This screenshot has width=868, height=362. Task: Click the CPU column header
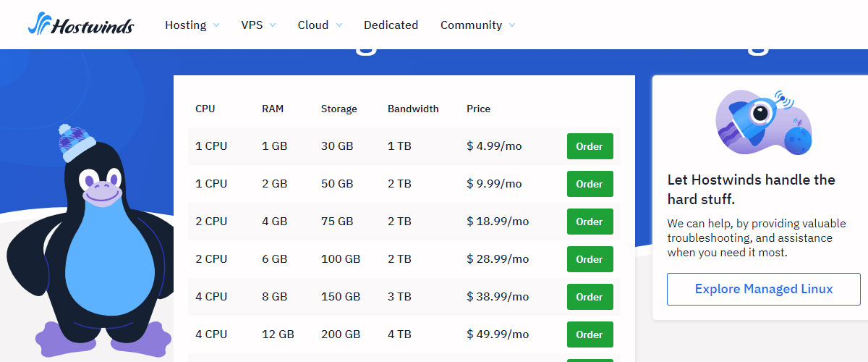pyautogui.click(x=205, y=109)
